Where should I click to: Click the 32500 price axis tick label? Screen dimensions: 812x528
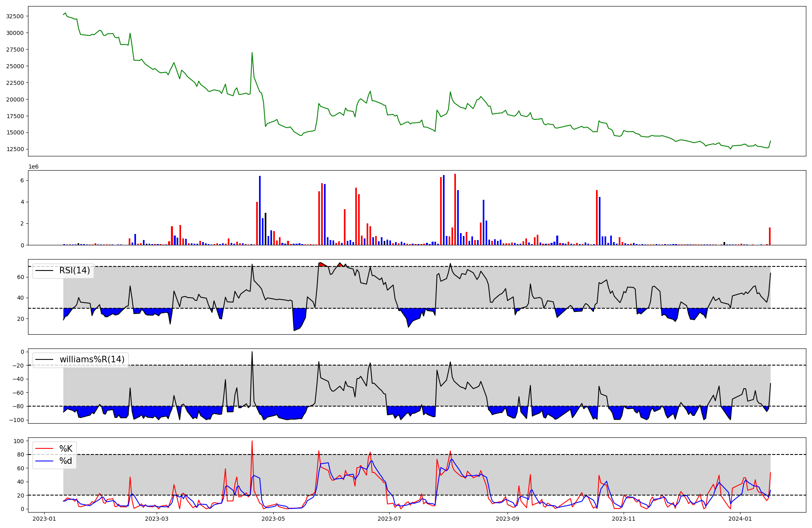[x=15, y=16]
